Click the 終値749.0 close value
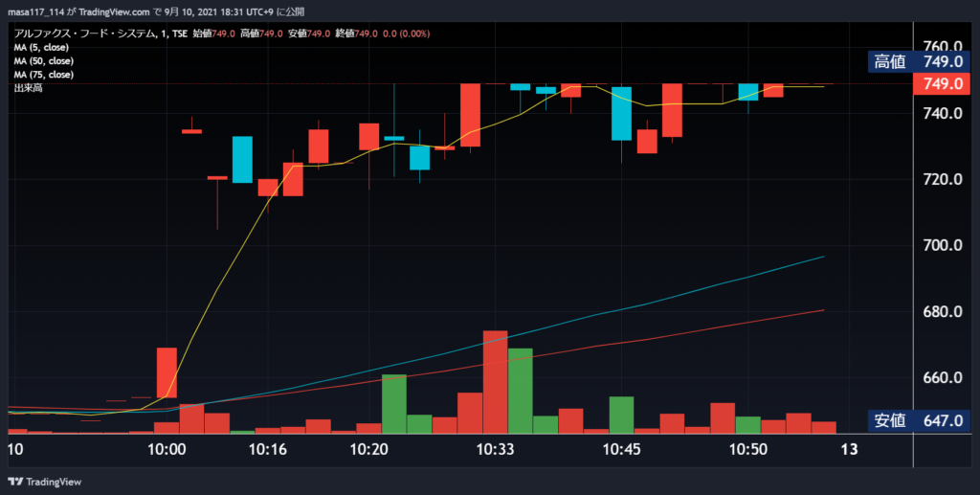 [x=356, y=34]
